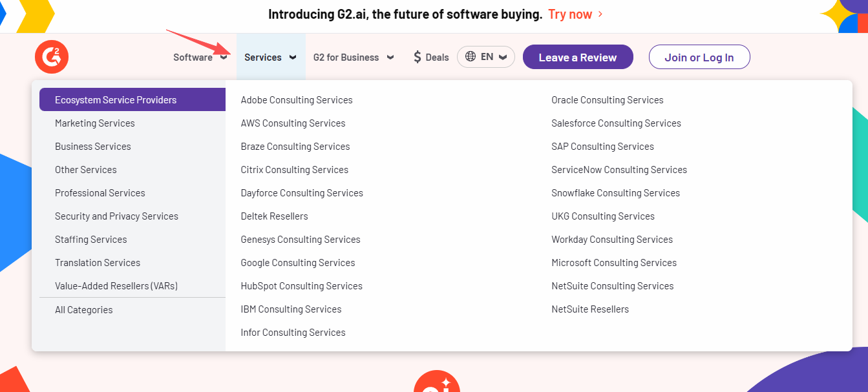The width and height of the screenshot is (868, 392).
Task: Select Ecosystem Service Providers category
Action: [x=116, y=100]
